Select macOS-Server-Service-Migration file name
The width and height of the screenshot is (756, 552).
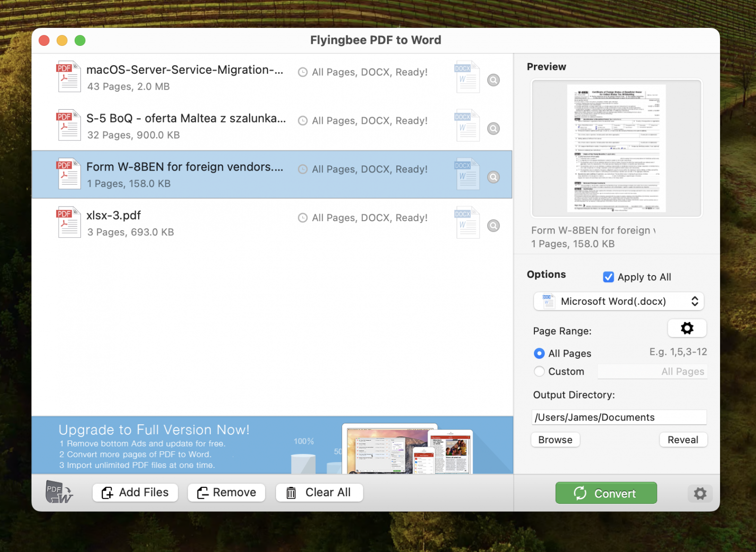185,69
